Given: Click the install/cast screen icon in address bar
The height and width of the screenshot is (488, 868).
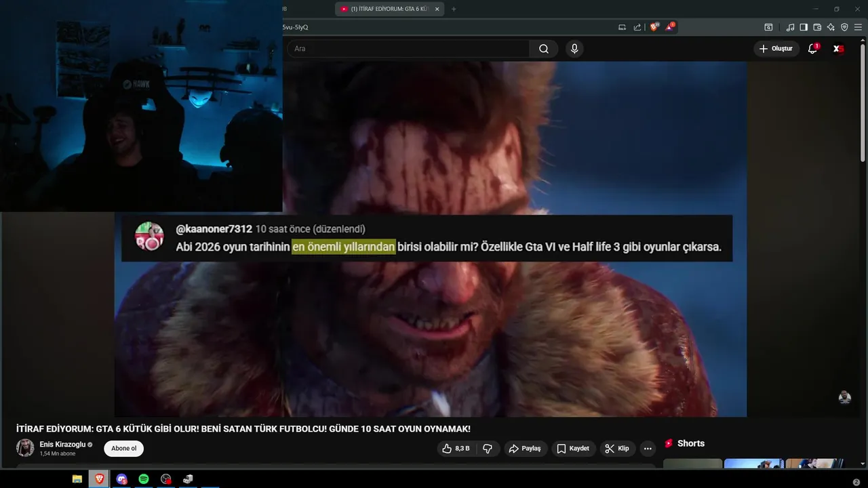Looking at the screenshot, I should coord(622,27).
